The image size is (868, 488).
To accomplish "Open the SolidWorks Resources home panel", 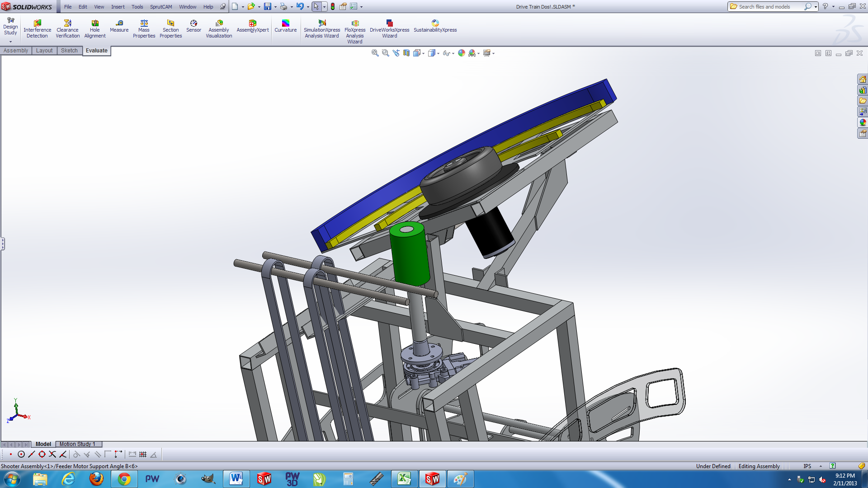I will coord(863,80).
